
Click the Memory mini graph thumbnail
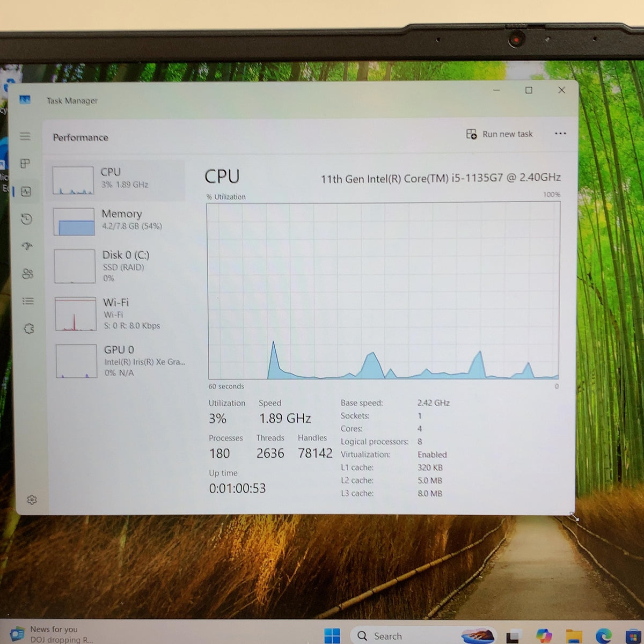click(x=74, y=222)
